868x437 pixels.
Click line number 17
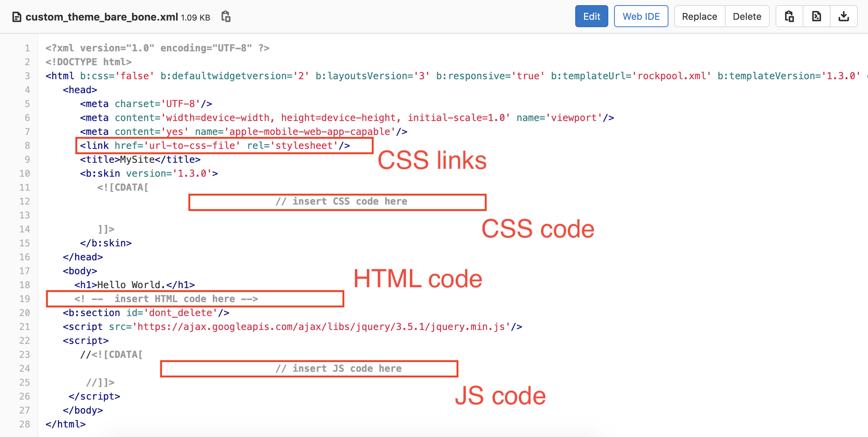[x=24, y=271]
